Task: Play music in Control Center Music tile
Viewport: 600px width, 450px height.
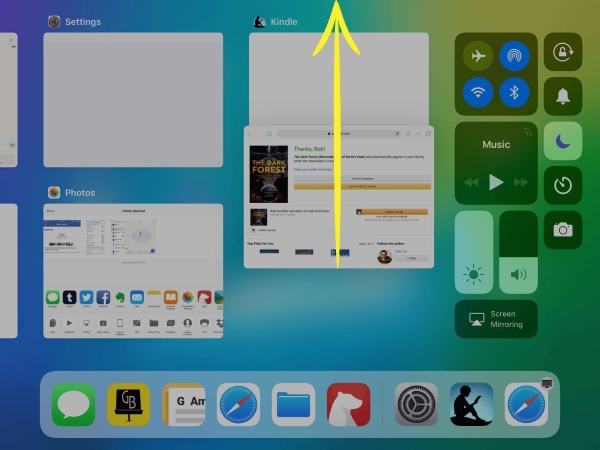Action: tap(496, 182)
